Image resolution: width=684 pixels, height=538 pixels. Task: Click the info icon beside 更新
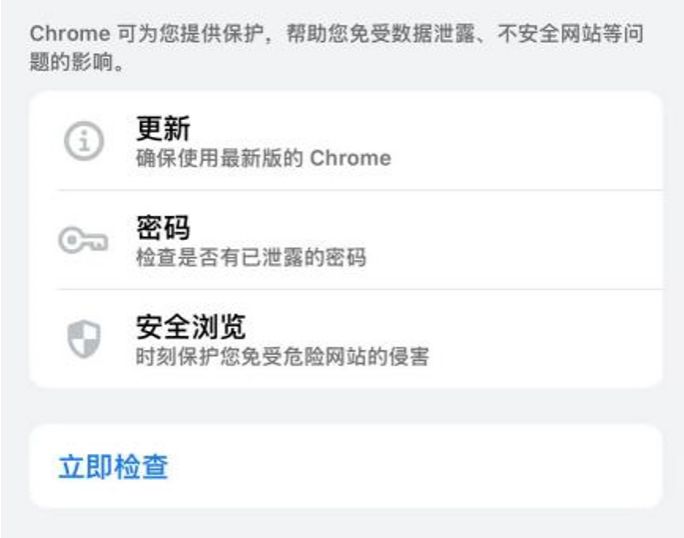[x=84, y=142]
